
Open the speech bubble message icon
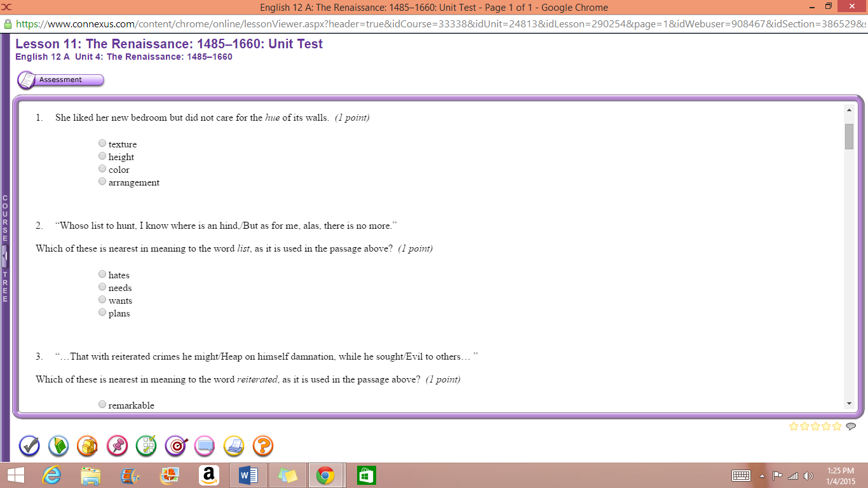coord(205,446)
